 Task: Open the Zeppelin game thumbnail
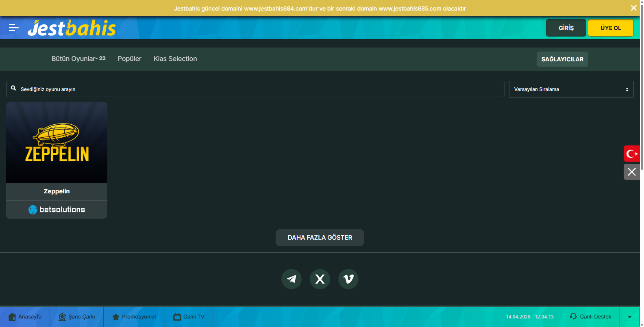pos(57,143)
